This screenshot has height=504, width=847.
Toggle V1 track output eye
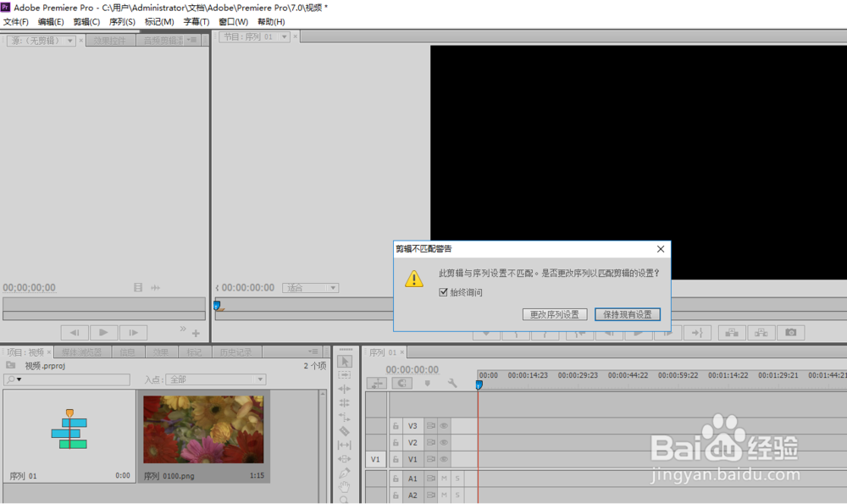[x=444, y=459]
